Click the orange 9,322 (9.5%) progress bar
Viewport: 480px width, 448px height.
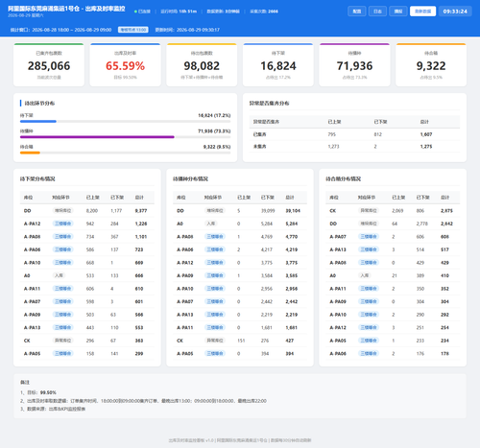click(x=30, y=153)
